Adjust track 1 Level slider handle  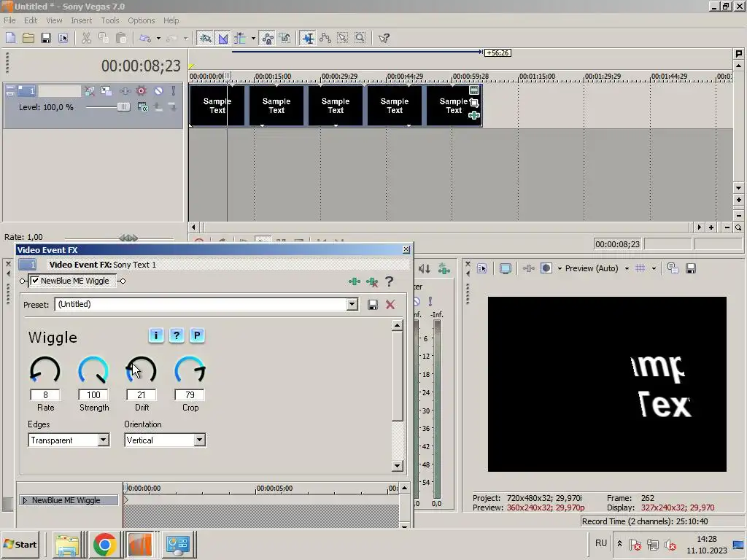click(123, 107)
